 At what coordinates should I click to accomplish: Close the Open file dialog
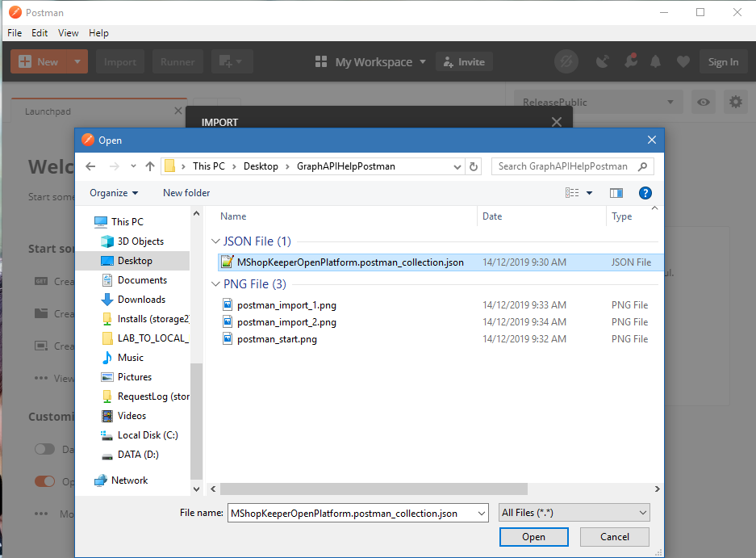pyautogui.click(x=652, y=140)
